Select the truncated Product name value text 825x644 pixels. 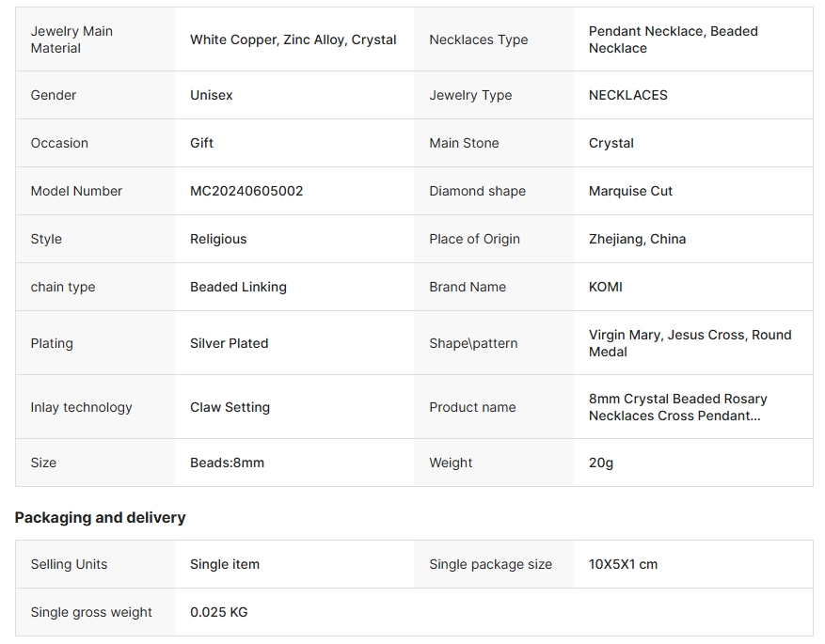677,407
